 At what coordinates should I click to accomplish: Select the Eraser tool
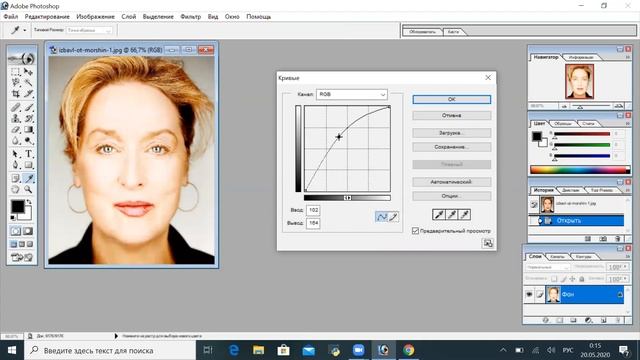(16, 130)
